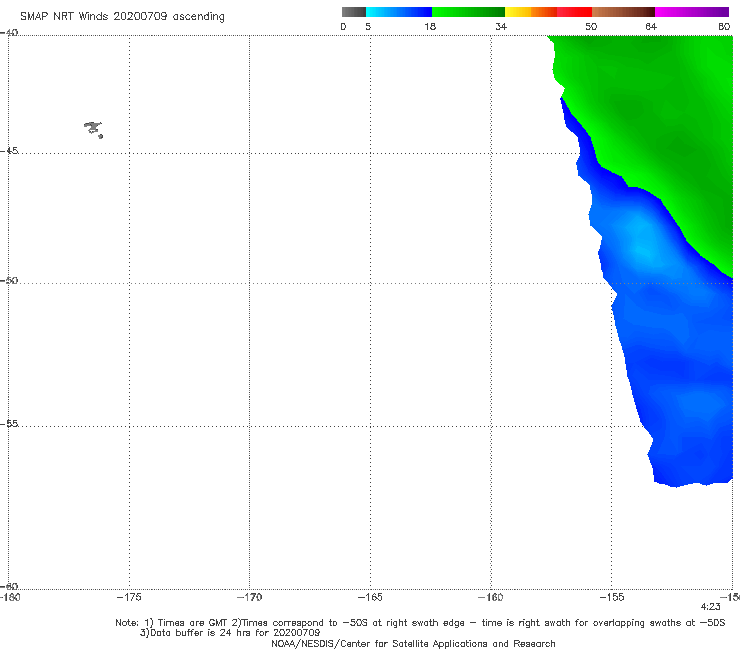
Task: Click the color bar label '50'
Action: [591, 26]
